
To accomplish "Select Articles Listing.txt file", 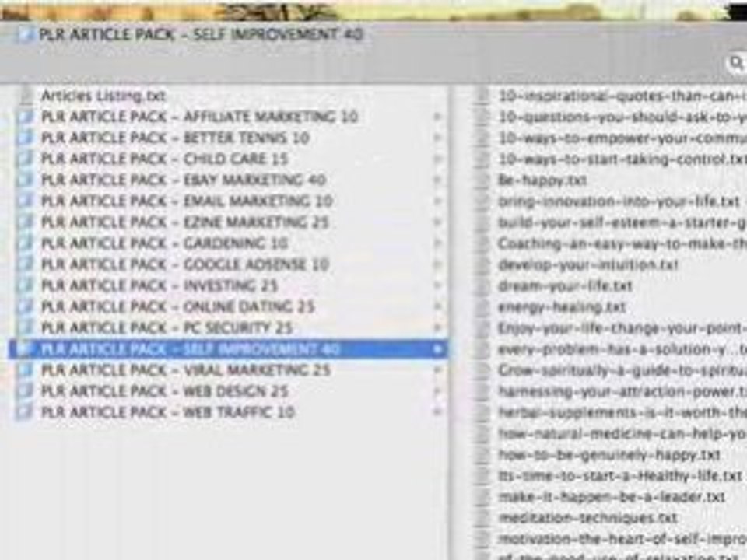I will click(103, 96).
